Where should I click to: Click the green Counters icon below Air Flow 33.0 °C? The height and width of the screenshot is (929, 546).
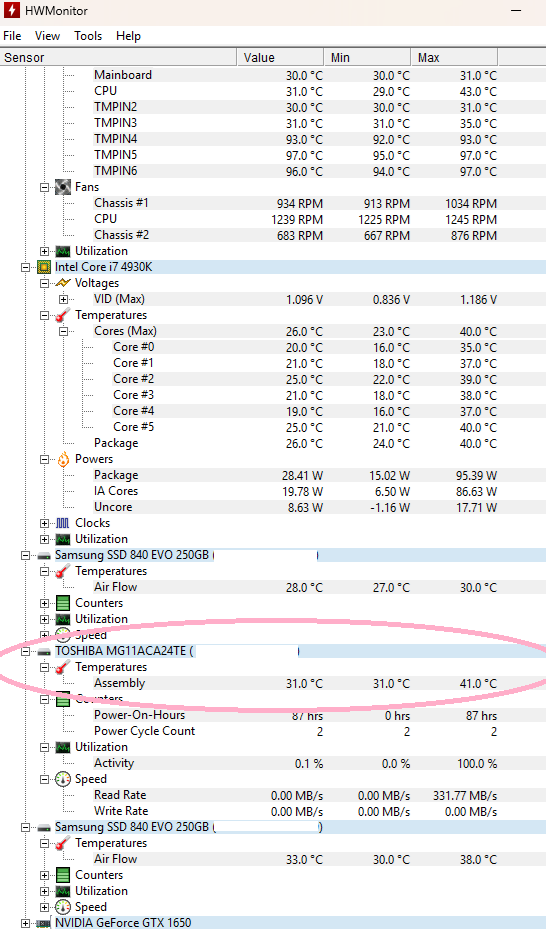coord(63,875)
